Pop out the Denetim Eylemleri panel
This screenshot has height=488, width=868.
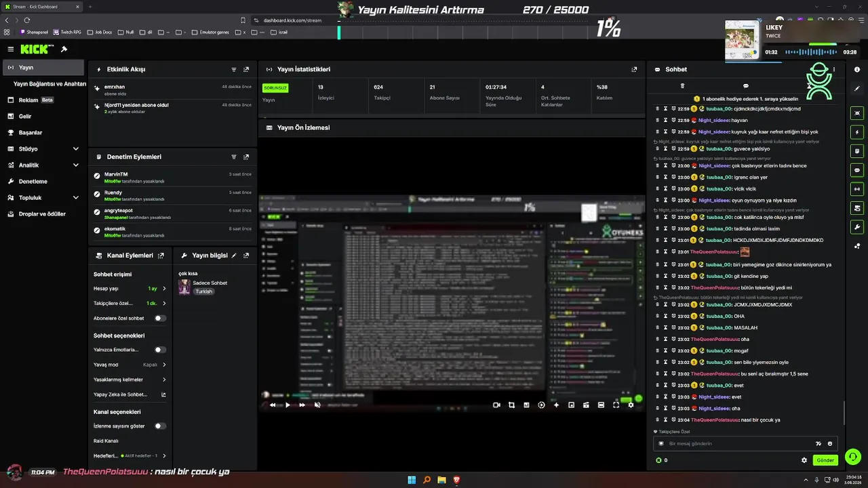click(x=246, y=157)
